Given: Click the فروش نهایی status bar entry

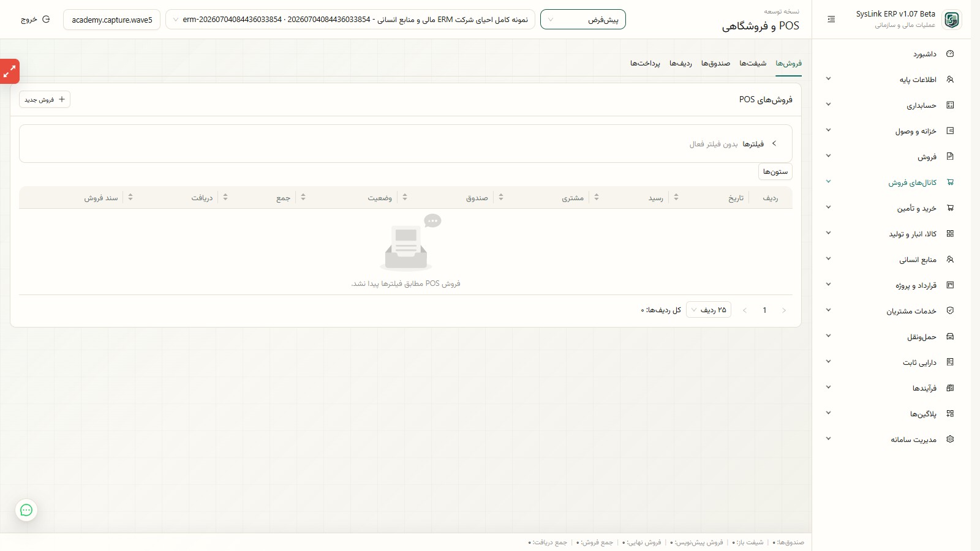Looking at the screenshot, I should coord(642,542).
